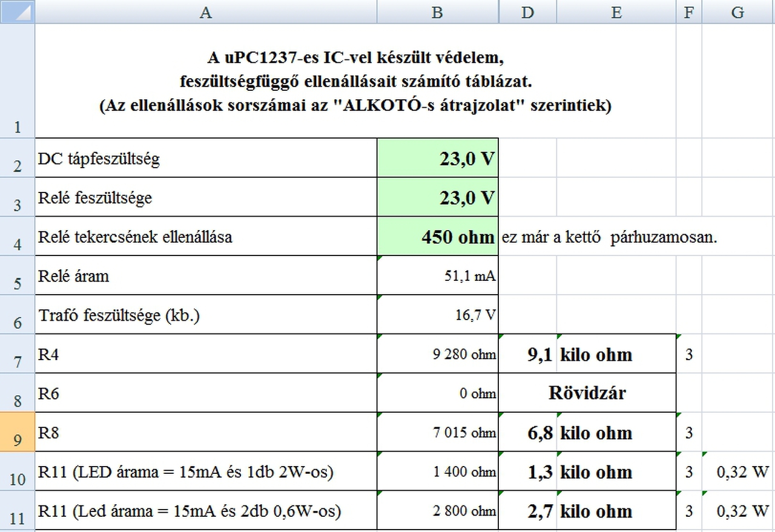Select column E header
The image size is (775, 532).
[616, 12]
